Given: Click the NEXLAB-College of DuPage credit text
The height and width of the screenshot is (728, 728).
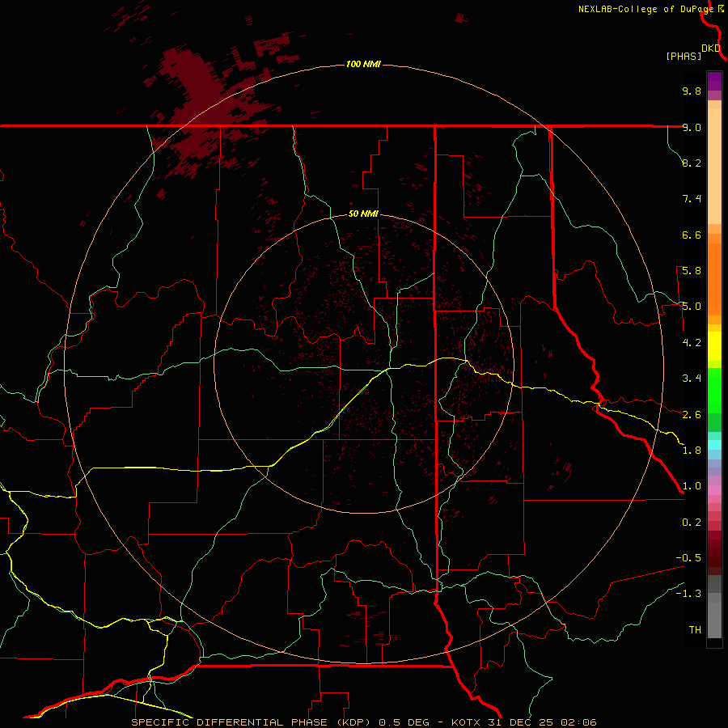Looking at the screenshot, I should pos(645,9).
